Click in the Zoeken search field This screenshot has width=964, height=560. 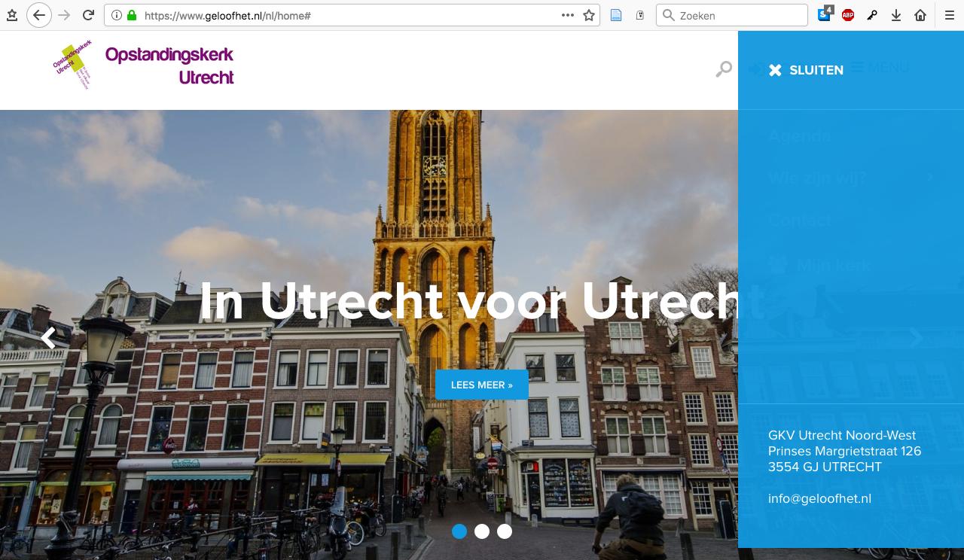(x=740, y=15)
